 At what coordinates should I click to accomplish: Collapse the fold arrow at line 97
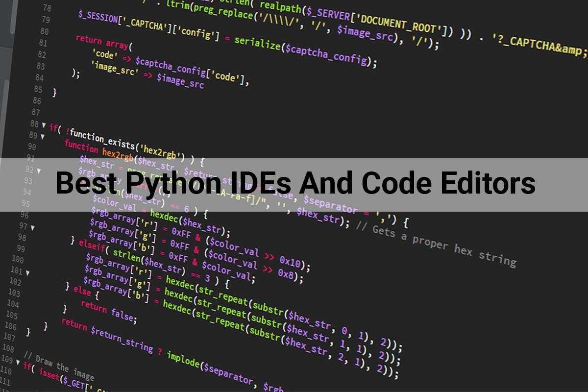32,227
